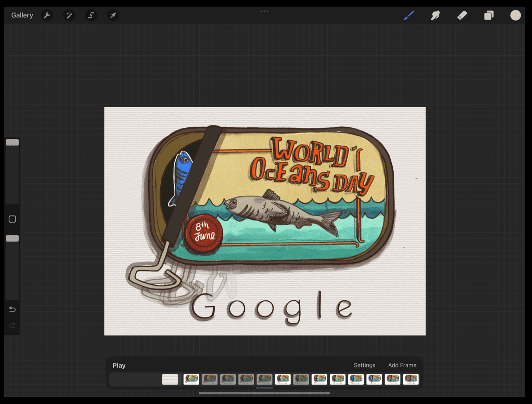
Task: Open the Layers panel
Action: click(x=489, y=15)
